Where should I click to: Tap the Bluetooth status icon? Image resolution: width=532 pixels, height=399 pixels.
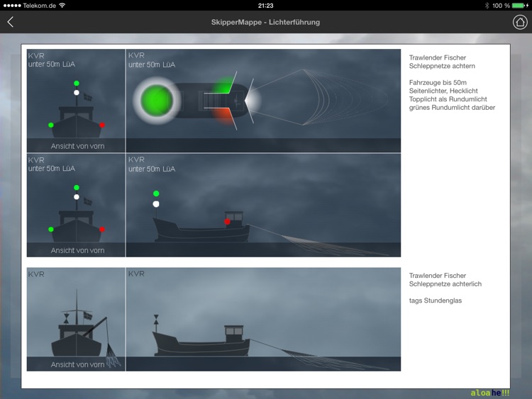487,6
